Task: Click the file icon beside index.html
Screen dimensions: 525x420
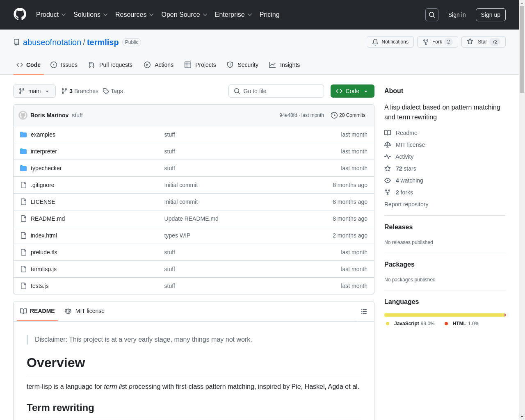Action: coord(23,235)
